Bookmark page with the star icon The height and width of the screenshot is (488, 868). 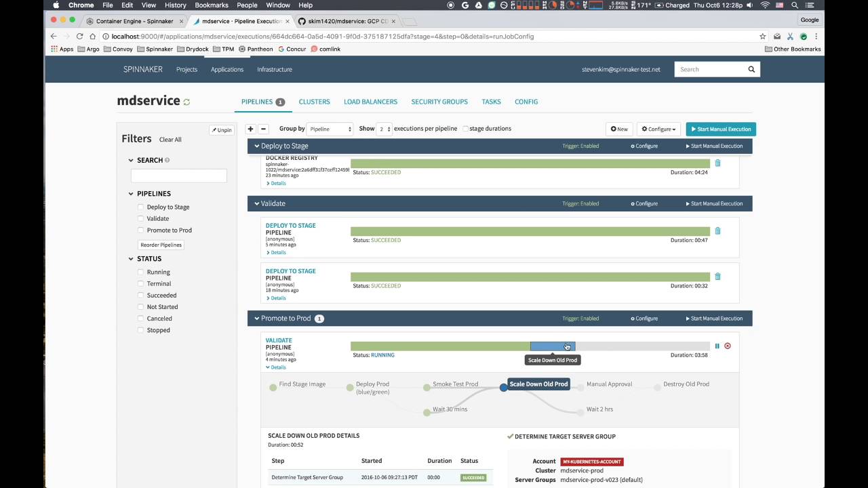(763, 36)
